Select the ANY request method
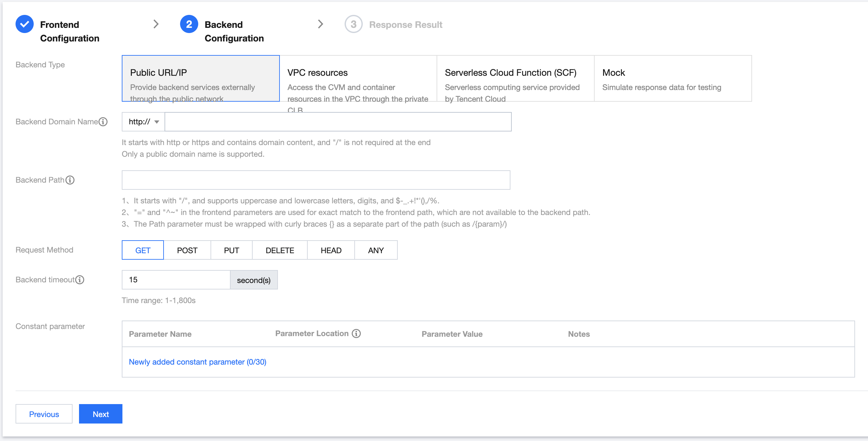Image resolution: width=868 pixels, height=441 pixels. (376, 250)
